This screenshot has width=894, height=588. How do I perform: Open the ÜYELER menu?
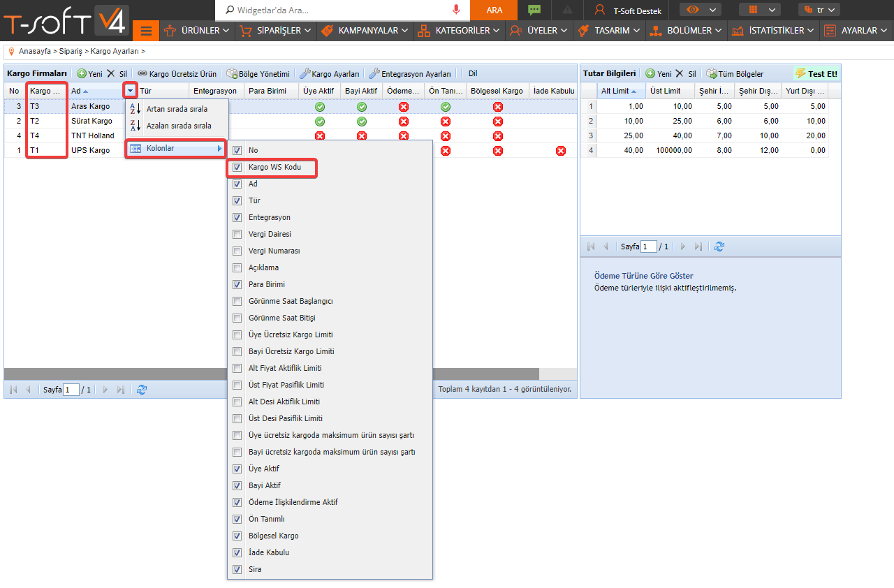pyautogui.click(x=539, y=31)
